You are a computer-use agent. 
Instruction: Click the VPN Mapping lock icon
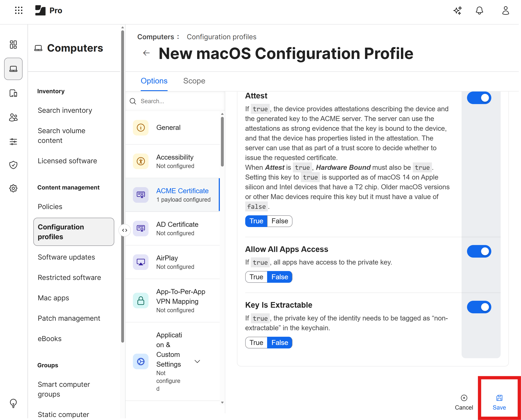pos(140,301)
